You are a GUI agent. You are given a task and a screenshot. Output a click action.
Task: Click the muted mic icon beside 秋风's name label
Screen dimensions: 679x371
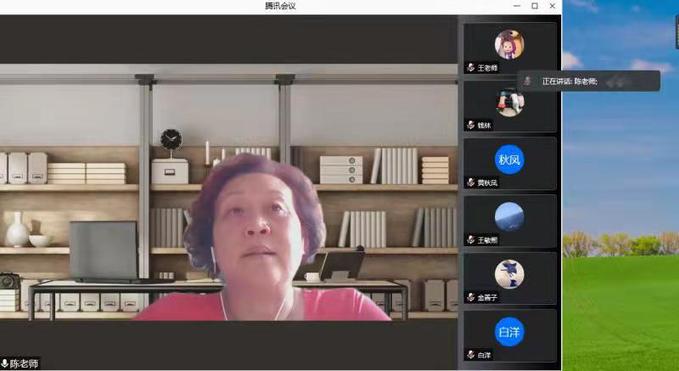[x=471, y=182]
